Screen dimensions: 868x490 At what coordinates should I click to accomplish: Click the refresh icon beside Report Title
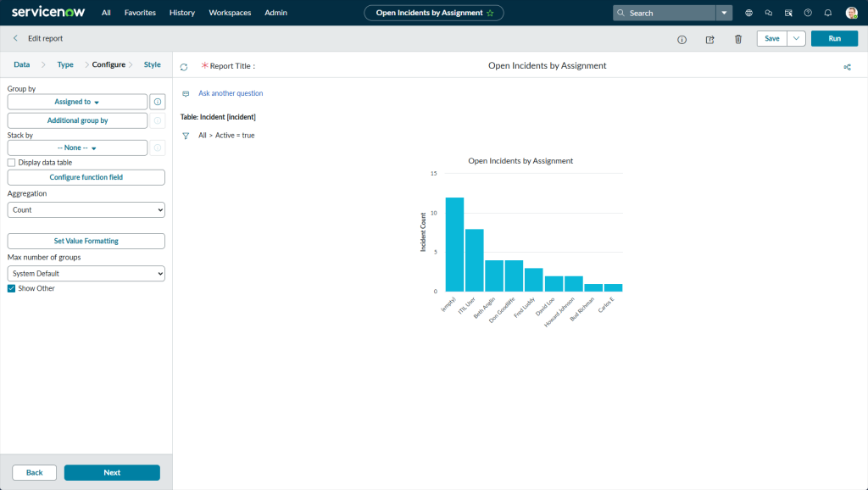184,66
